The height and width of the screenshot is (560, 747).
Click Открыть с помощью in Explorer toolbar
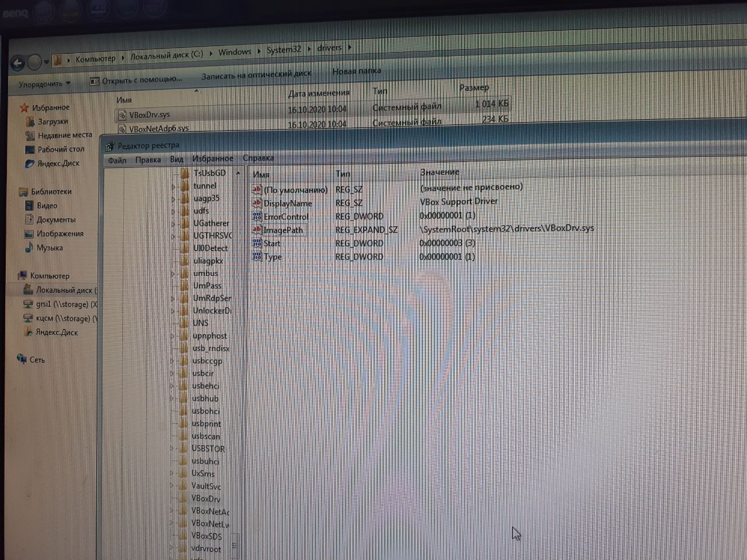(136, 80)
